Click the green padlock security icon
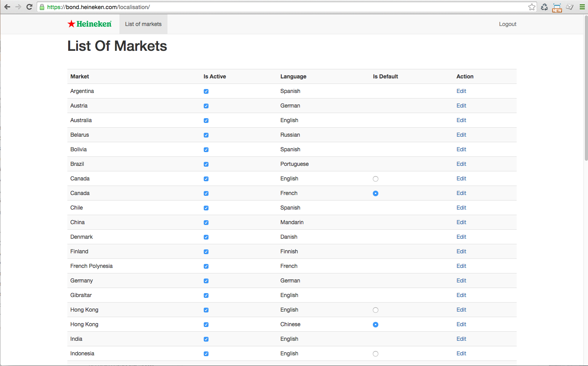588x366 pixels. pyautogui.click(x=42, y=7)
